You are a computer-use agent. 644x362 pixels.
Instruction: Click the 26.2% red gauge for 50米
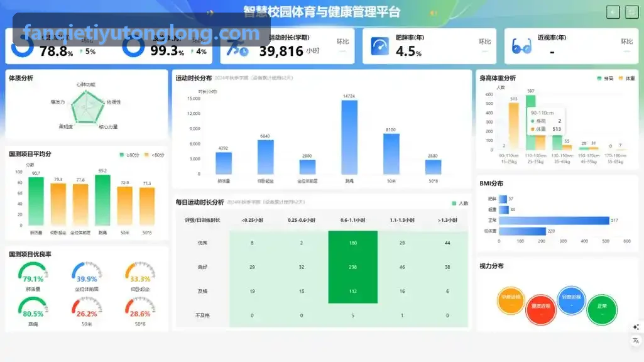coord(86,308)
